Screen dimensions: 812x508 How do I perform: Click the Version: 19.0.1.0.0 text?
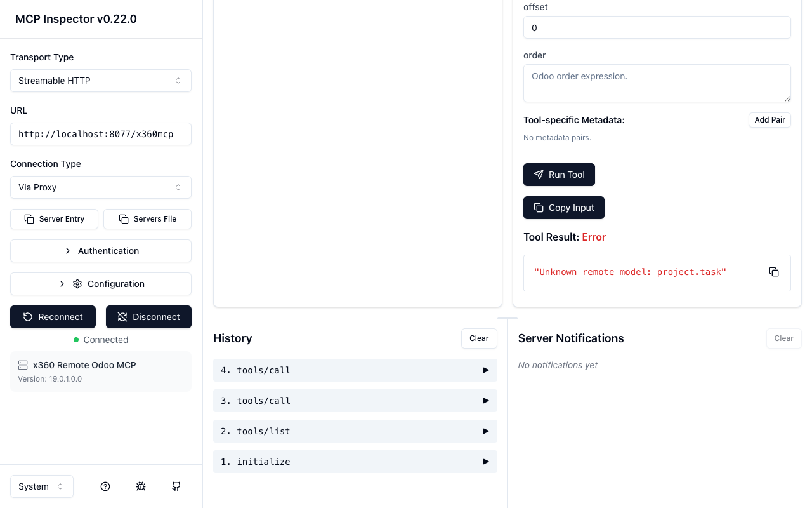[x=49, y=379]
